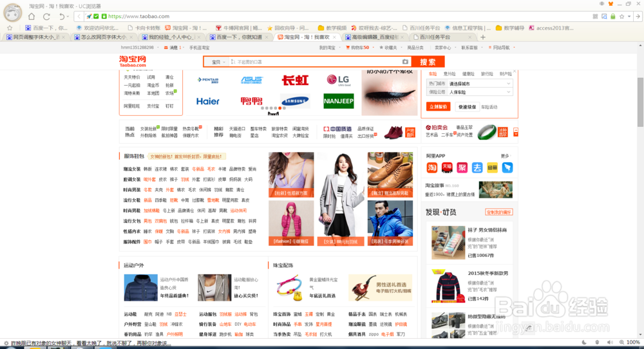Click the LG brand logo
The image size is (644, 349).
pyautogui.click(x=338, y=80)
